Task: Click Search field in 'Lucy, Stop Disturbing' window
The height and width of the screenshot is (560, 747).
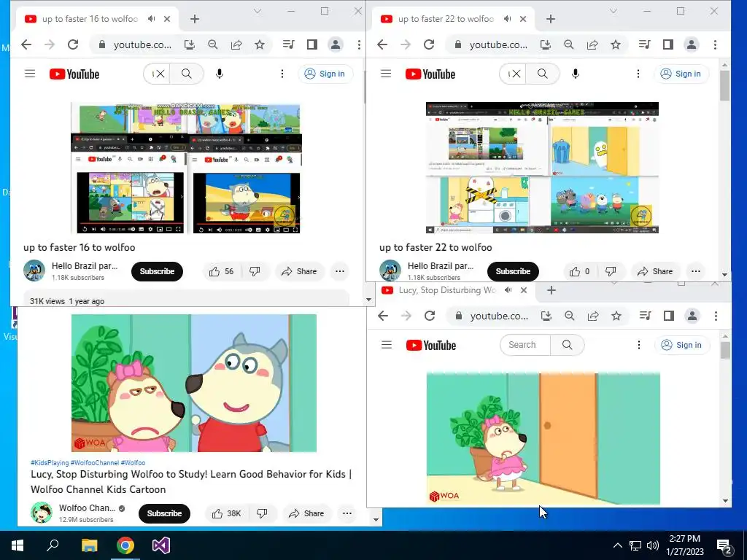Action: click(525, 345)
